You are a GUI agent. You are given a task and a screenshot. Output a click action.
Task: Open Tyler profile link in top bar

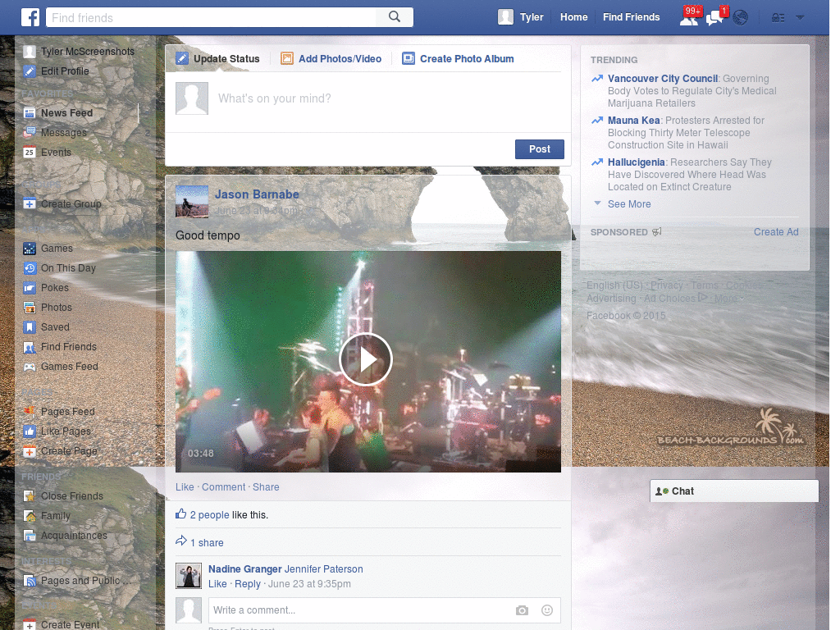click(x=532, y=17)
